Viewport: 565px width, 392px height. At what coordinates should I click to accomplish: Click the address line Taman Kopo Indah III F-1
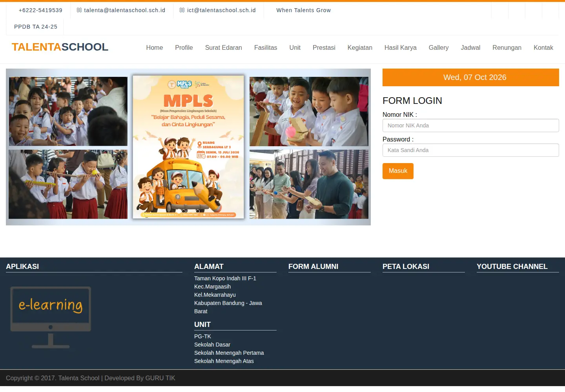(x=225, y=278)
